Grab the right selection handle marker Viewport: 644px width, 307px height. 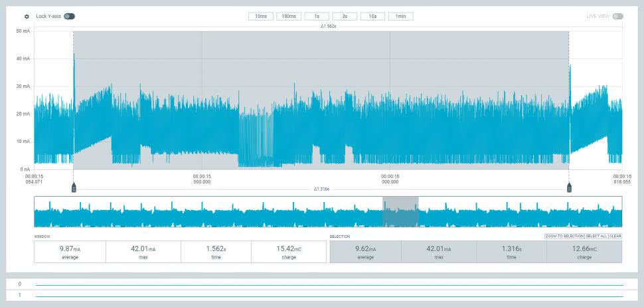tap(569, 187)
